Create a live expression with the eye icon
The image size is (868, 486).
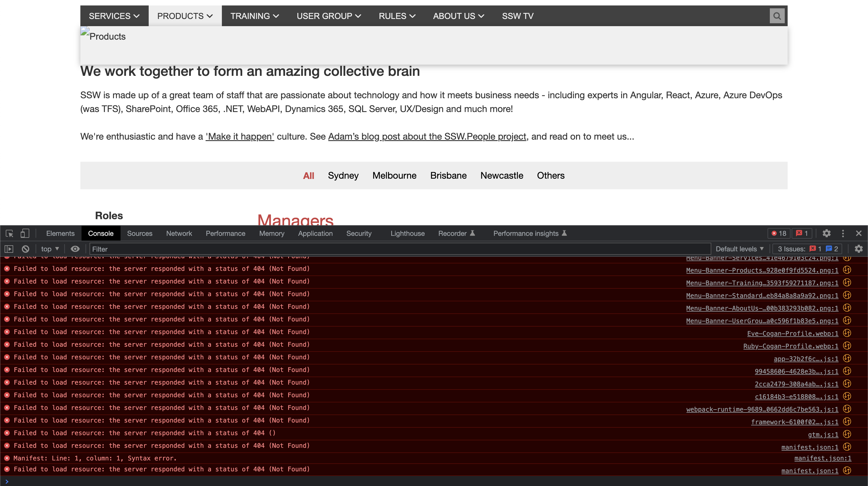coord(75,248)
